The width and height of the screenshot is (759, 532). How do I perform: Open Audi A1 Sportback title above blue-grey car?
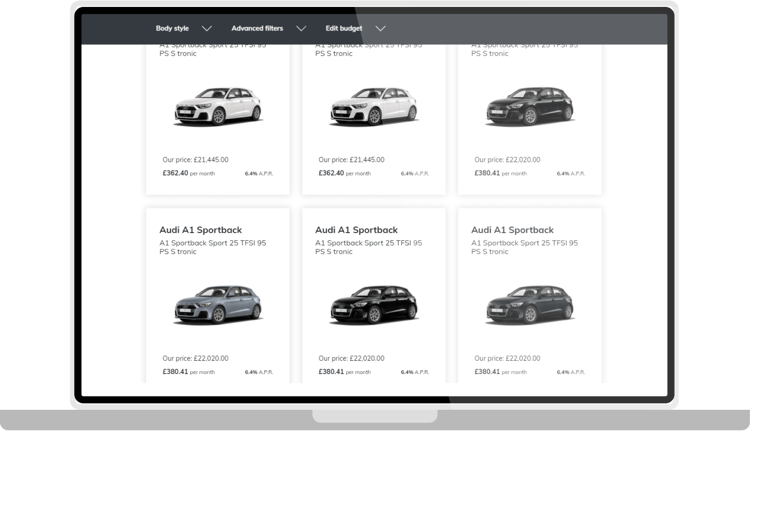coord(201,230)
